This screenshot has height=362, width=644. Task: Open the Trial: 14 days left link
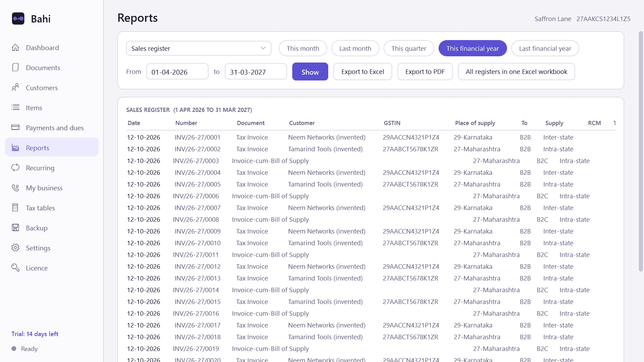click(35, 334)
